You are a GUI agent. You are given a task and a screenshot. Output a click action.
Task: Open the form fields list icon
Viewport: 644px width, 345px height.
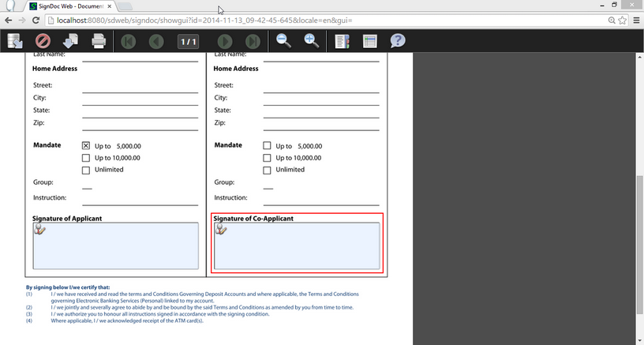tap(369, 41)
